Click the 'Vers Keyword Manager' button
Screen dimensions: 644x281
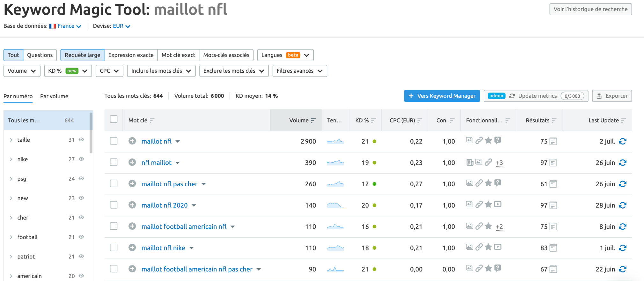(x=442, y=96)
